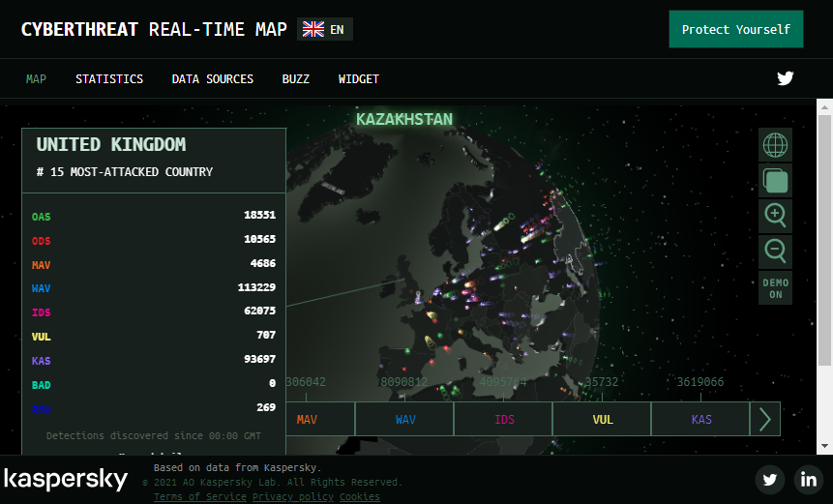
Task: Click WAV value 113229
Action: [256, 287]
